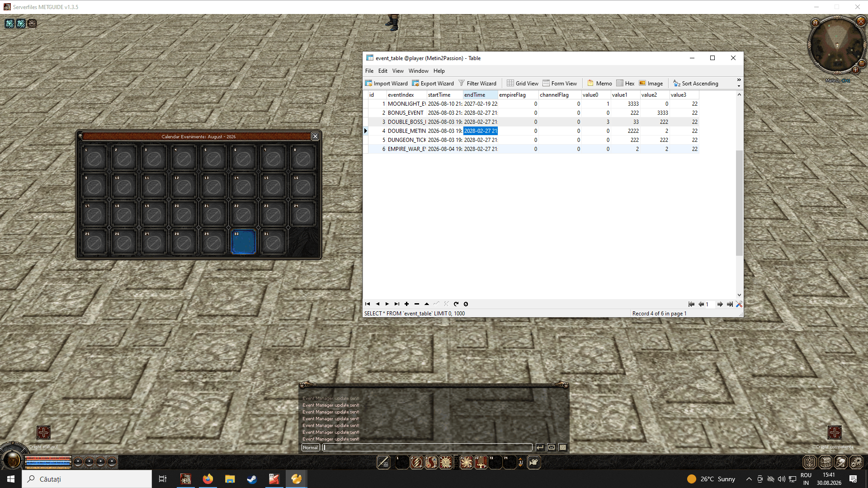Open File Explorer from the taskbar
This screenshot has width=868, height=488.
pos(230,479)
